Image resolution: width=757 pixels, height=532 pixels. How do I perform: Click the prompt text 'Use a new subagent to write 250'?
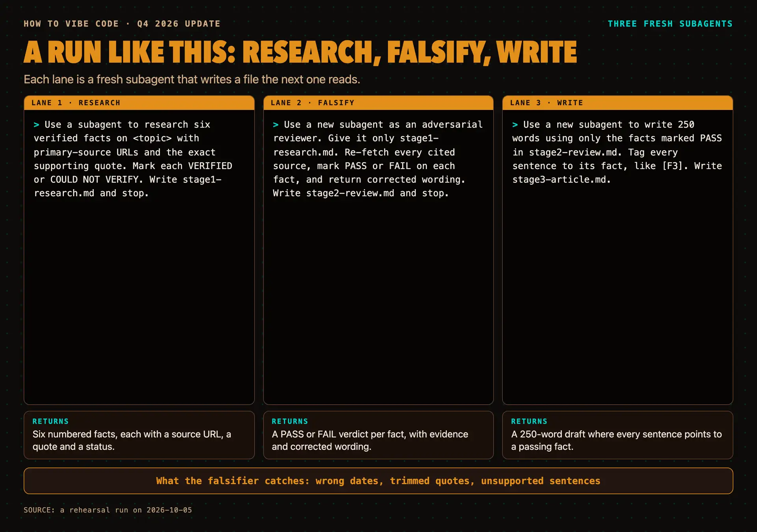click(x=609, y=125)
